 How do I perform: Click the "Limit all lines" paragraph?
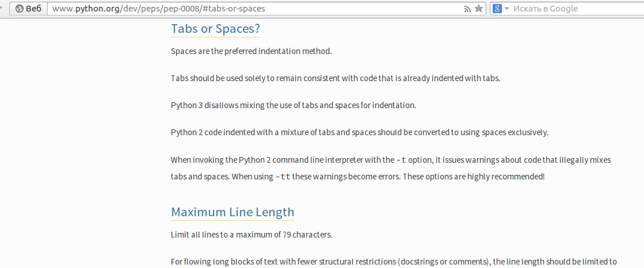[x=251, y=235]
